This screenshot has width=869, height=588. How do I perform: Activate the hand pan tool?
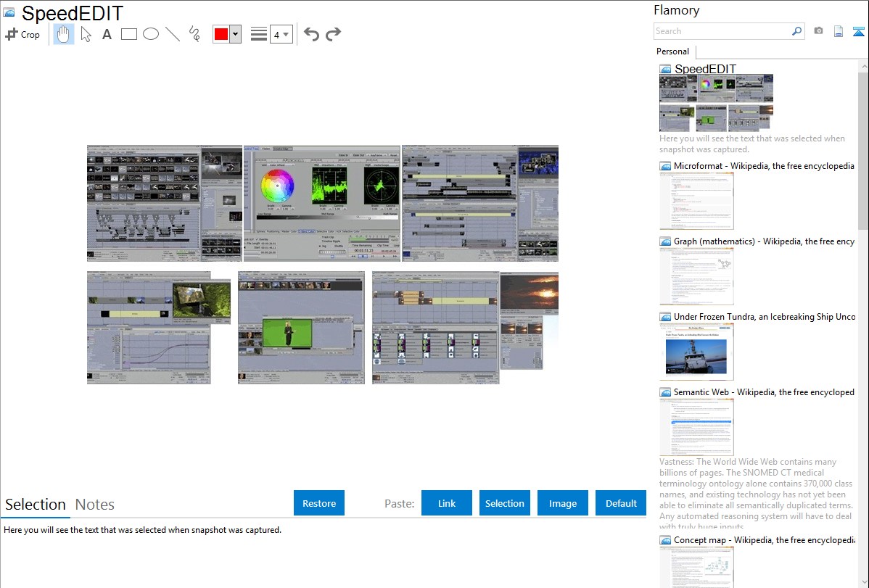[64, 34]
